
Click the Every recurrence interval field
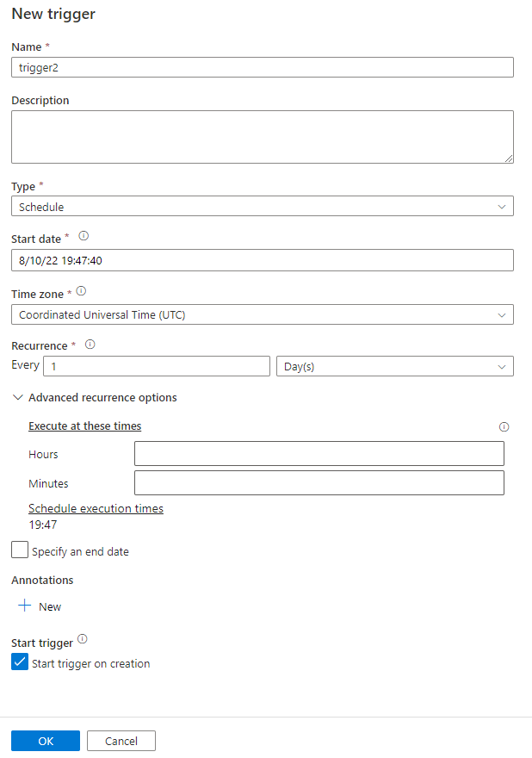(x=157, y=366)
